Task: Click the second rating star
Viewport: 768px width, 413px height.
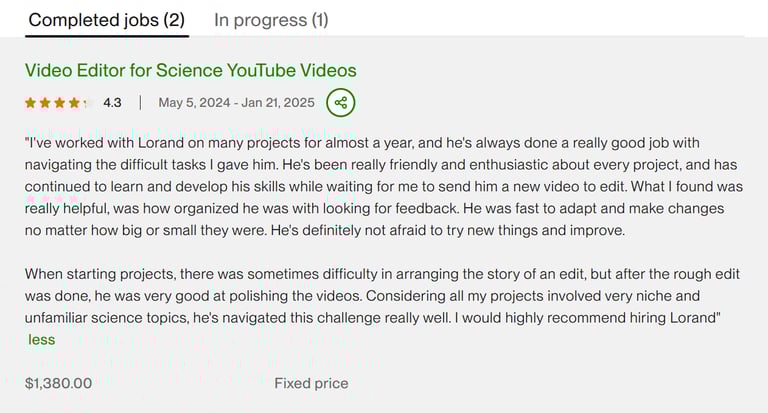Action: point(44,102)
